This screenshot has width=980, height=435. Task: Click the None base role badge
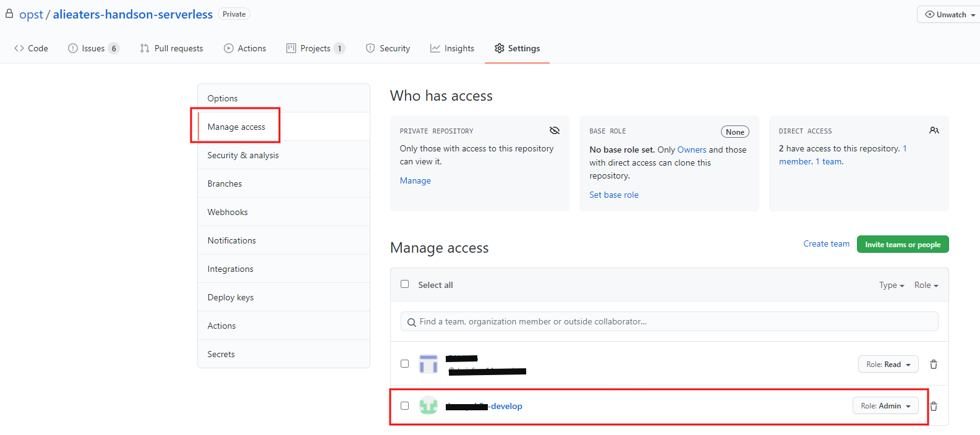[x=735, y=132]
